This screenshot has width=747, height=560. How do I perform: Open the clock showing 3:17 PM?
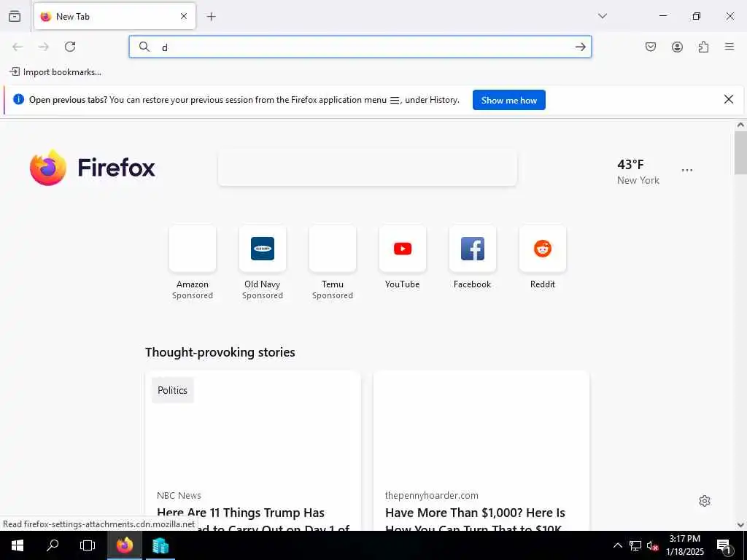pos(685,545)
